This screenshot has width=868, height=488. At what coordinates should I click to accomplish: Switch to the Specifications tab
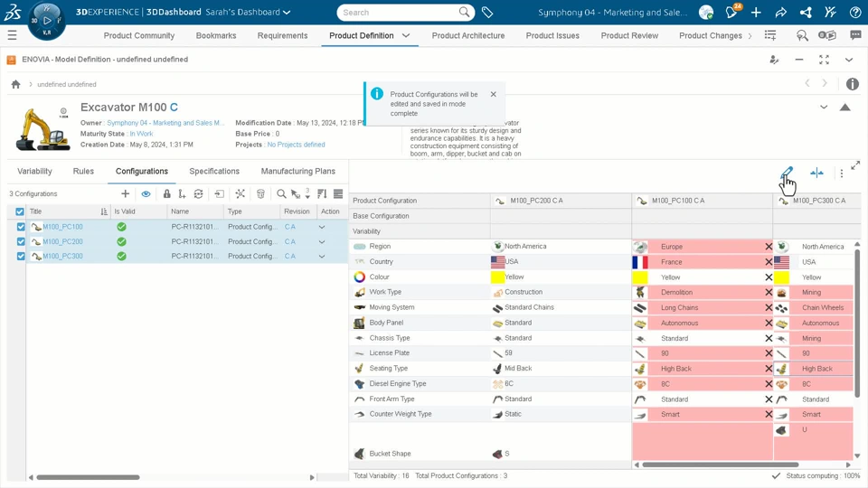tap(214, 172)
